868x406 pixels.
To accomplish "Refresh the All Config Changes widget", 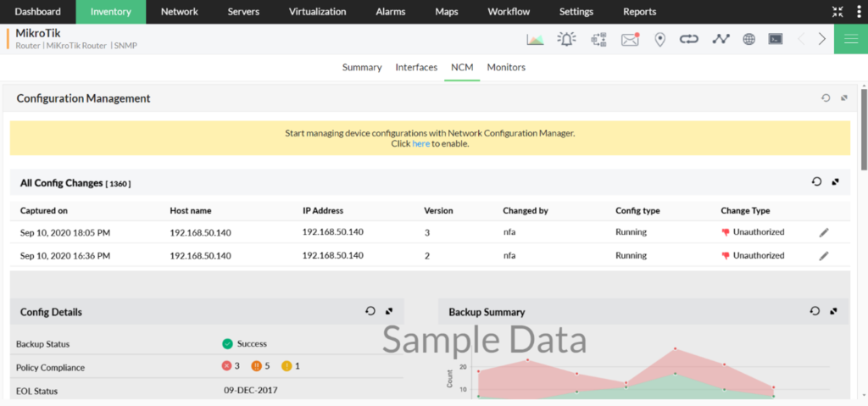I will (816, 182).
